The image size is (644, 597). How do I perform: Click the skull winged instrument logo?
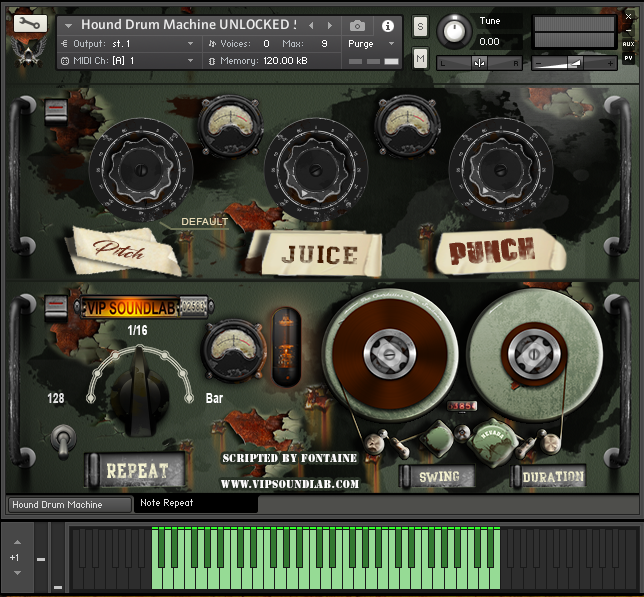[x=28, y=51]
